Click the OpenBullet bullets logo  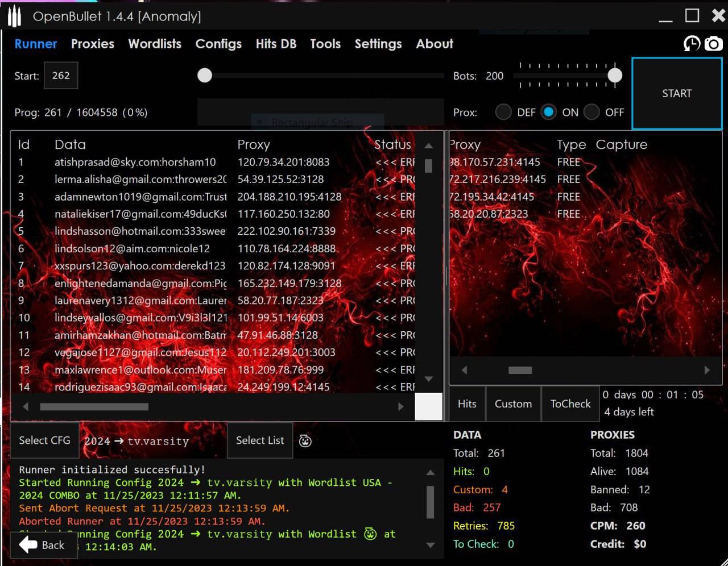[x=14, y=16]
